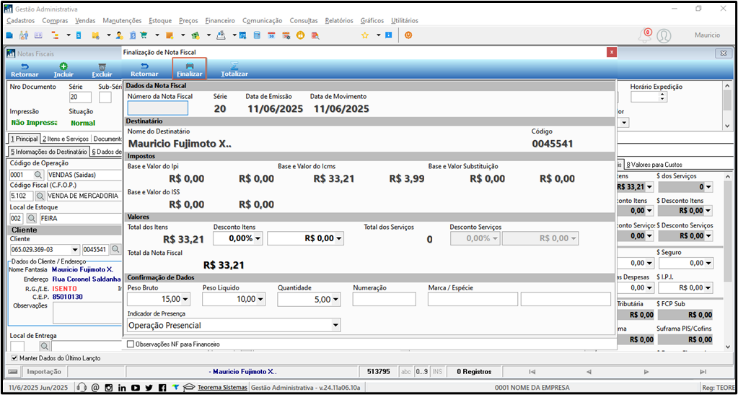Select the 1 Principal tab

coord(24,139)
